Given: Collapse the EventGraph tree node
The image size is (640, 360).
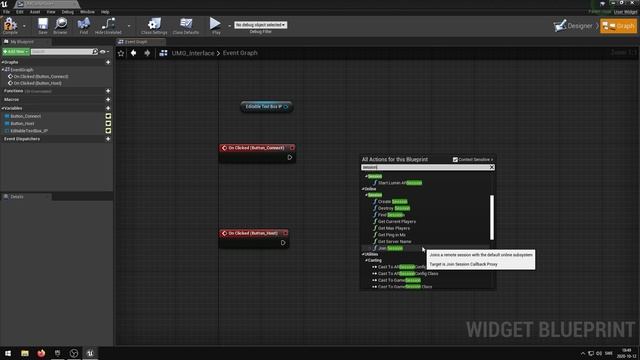Looking at the screenshot, I should [x=3, y=70].
